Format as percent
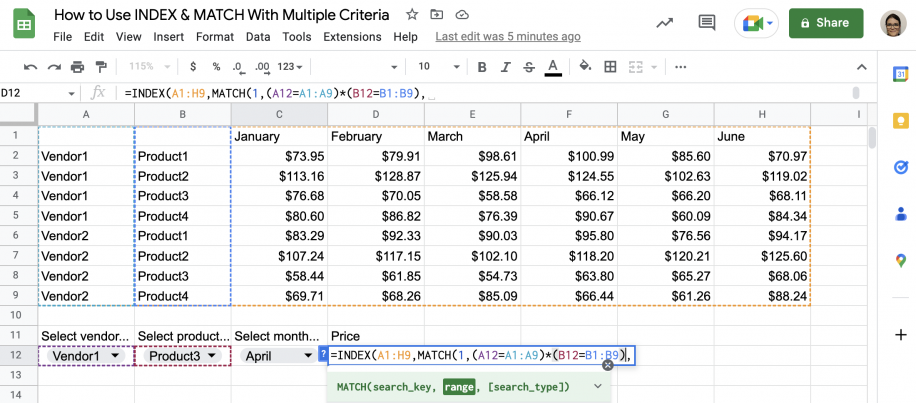 coord(216,67)
